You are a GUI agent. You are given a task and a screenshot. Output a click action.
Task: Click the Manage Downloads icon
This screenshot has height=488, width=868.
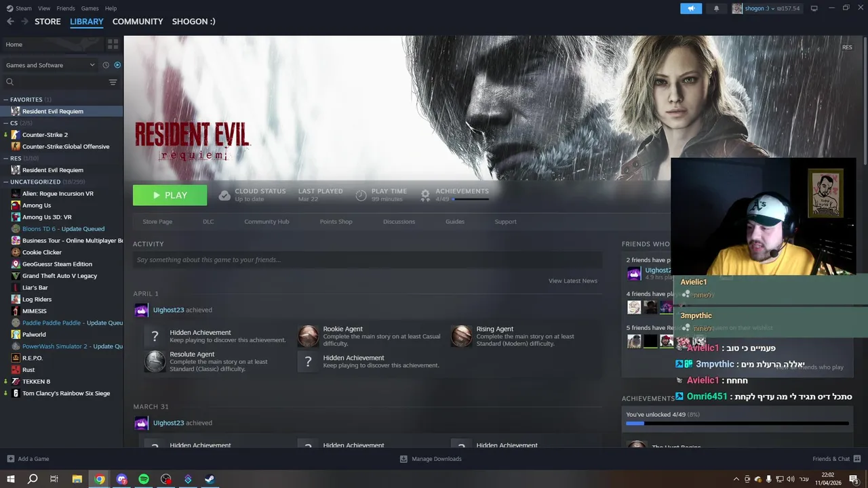click(x=403, y=459)
